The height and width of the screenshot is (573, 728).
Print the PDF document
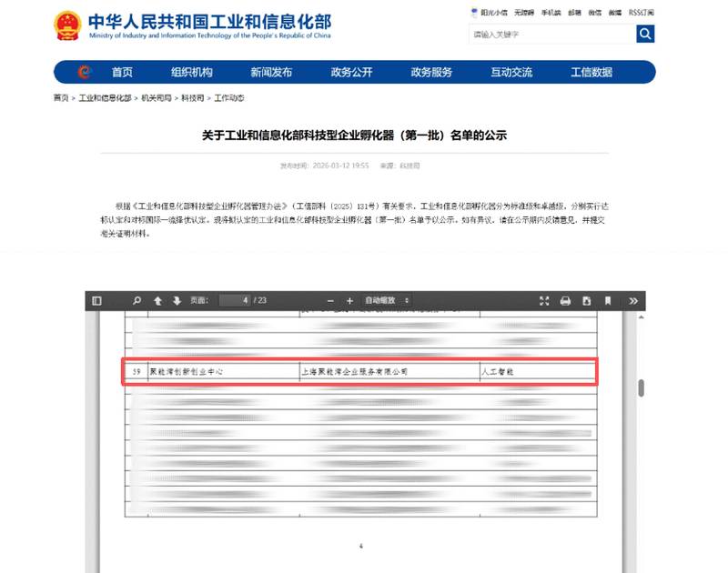pos(565,300)
